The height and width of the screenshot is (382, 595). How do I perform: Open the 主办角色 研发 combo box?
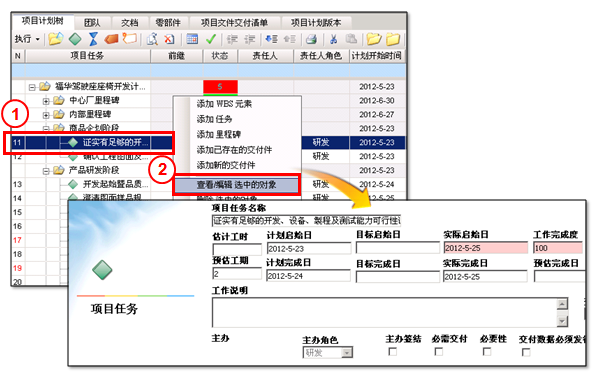click(328, 352)
